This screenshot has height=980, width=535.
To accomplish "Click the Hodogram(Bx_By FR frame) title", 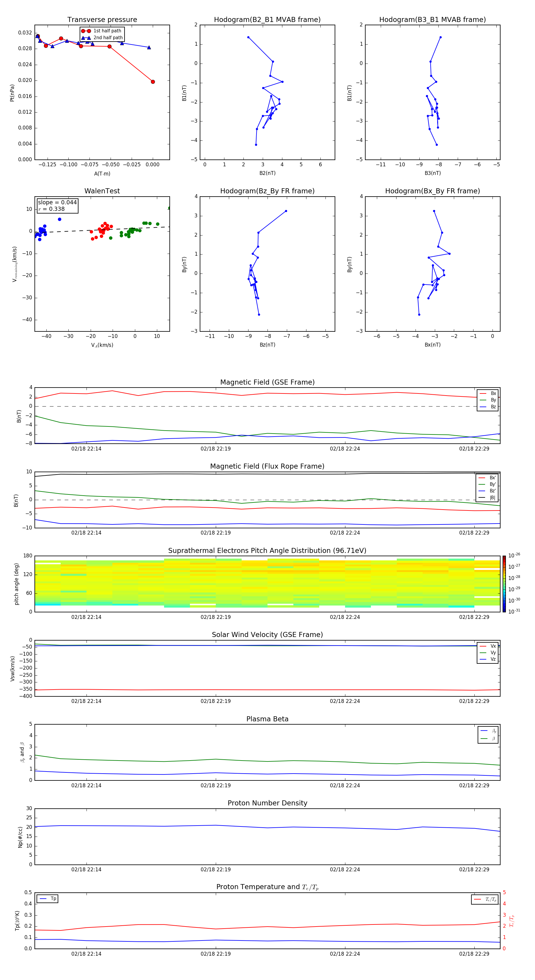I will pyautogui.click(x=432, y=191).
